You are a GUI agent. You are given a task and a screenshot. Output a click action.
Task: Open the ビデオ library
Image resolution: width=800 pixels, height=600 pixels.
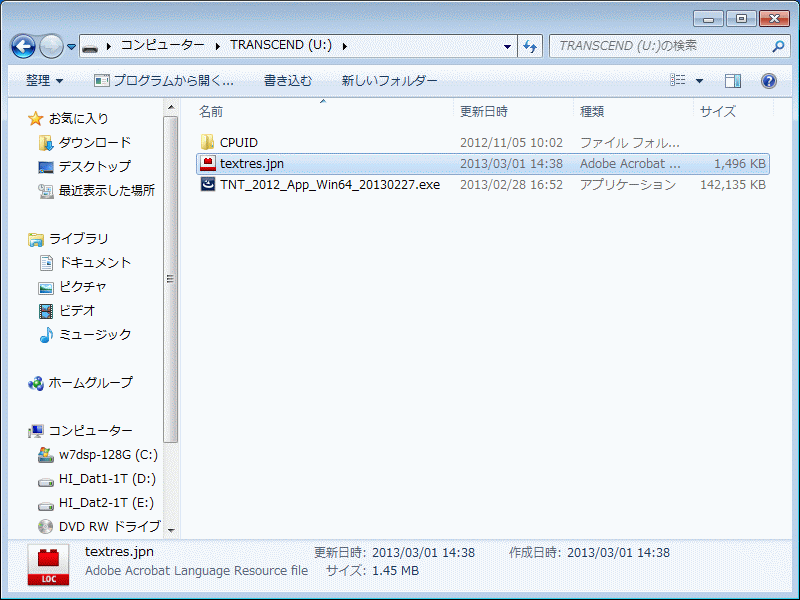tap(77, 310)
